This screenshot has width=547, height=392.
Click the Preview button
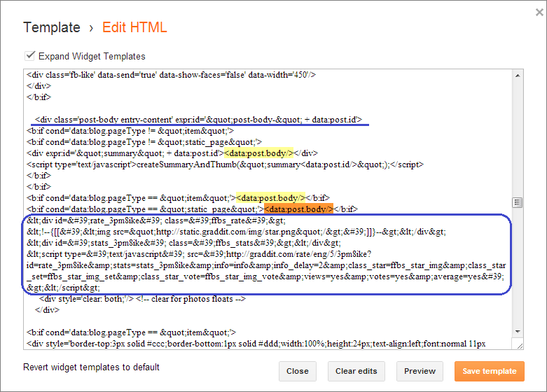point(420,371)
